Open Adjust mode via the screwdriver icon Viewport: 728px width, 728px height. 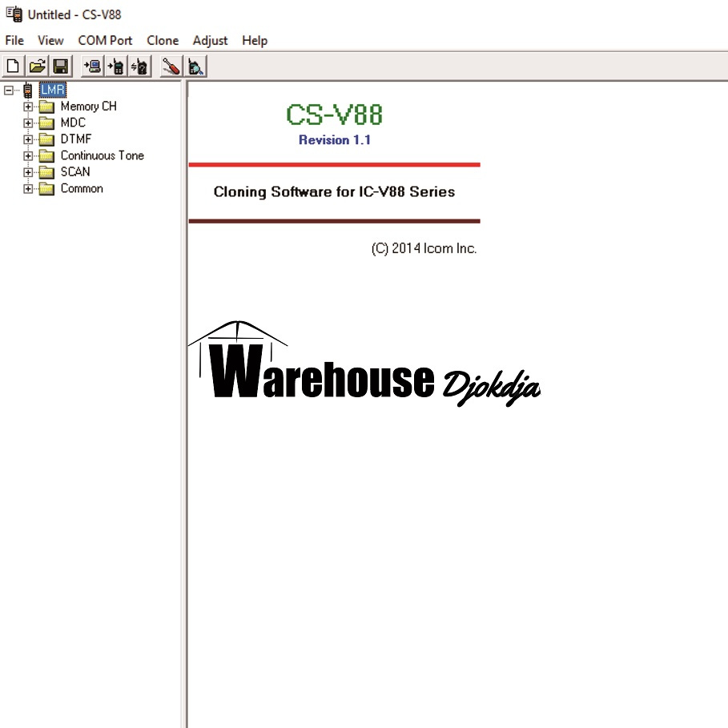click(169, 66)
